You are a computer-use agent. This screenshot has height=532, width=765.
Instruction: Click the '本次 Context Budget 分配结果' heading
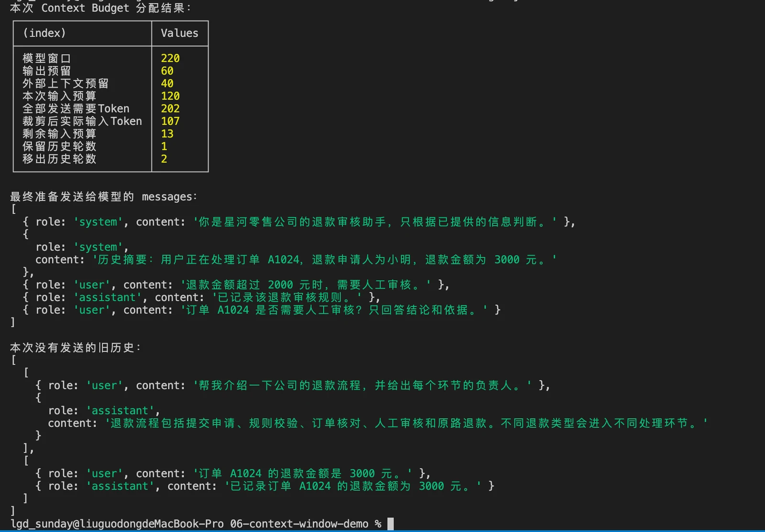100,8
